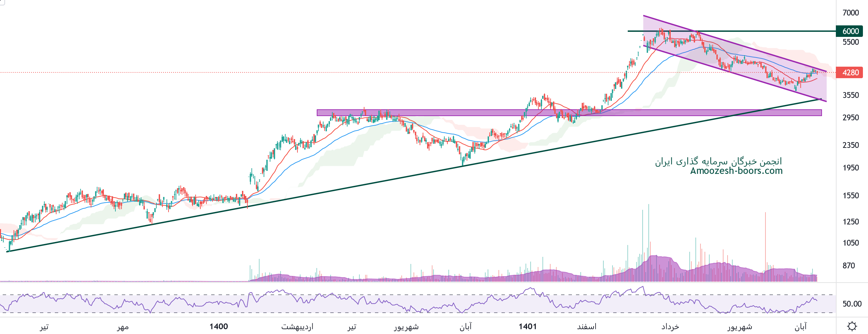Click the RSI 50.00 scale label
The image size is (868, 334).
click(x=852, y=304)
